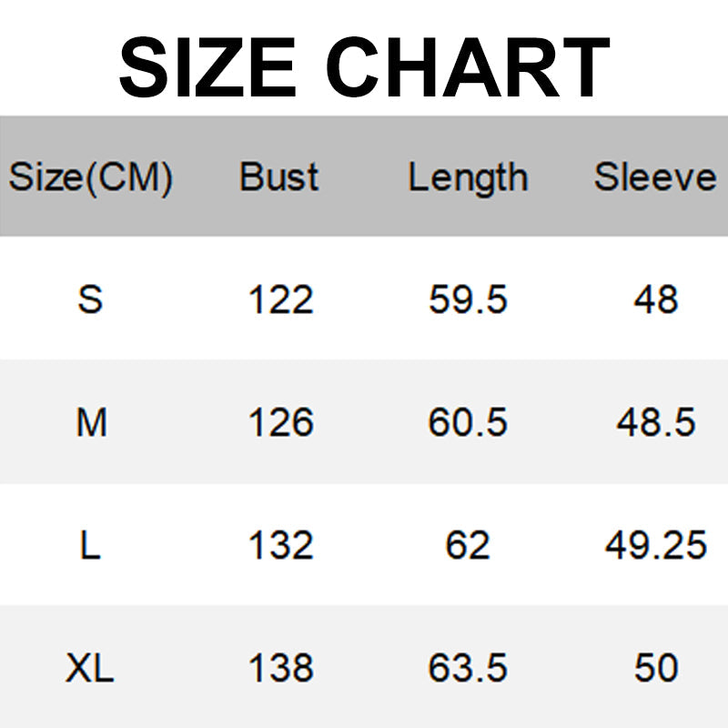Click the SIZE CHART title
The width and height of the screenshot is (728, 728).
364,66
